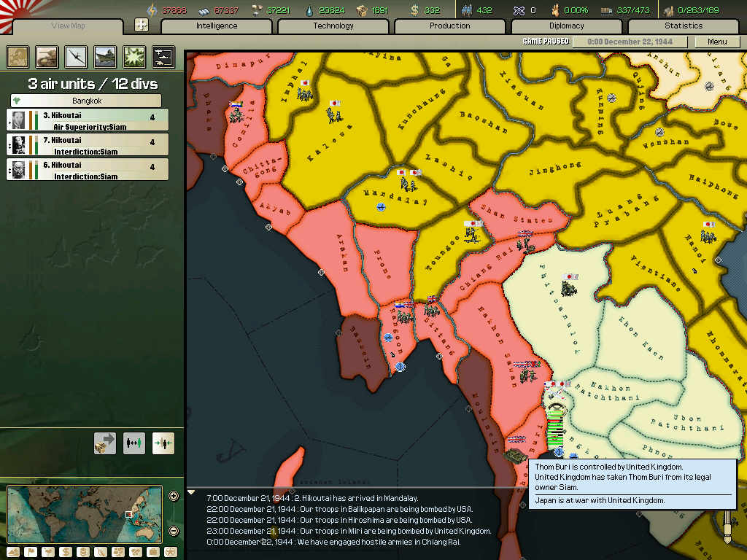Toggle the terrain map mode button
Screen dimensions: 747x560
tap(13, 553)
